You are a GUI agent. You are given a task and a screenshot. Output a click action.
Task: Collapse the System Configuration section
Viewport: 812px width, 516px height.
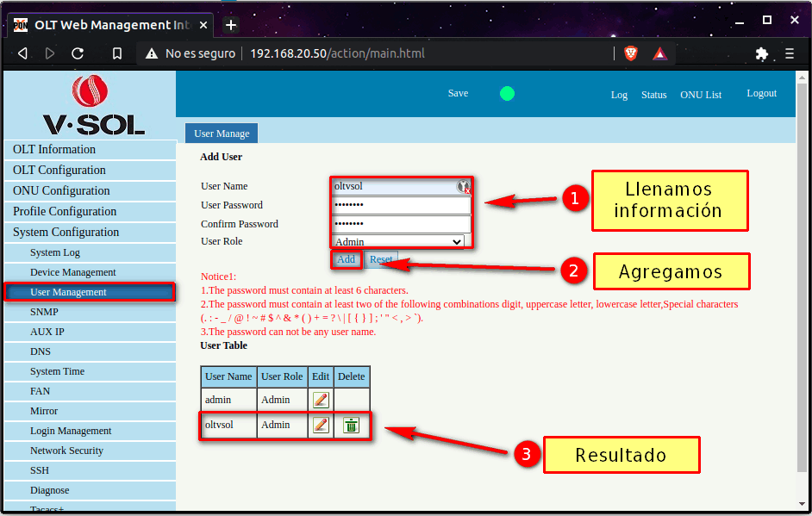click(x=66, y=232)
